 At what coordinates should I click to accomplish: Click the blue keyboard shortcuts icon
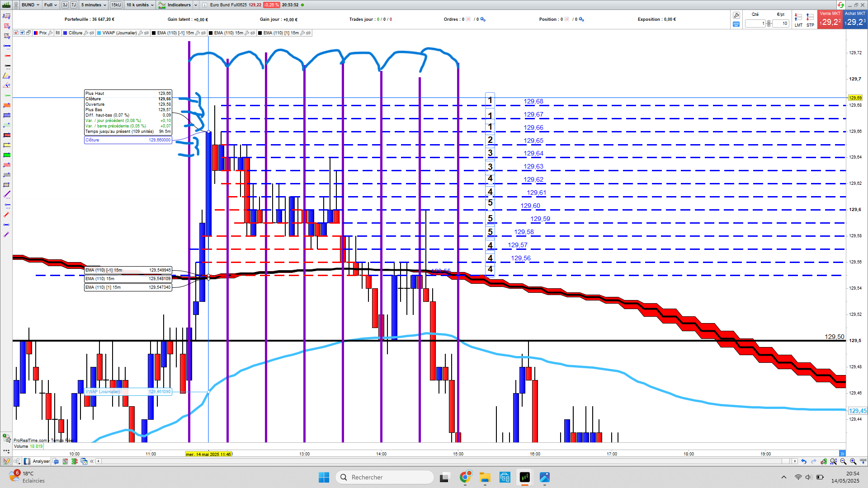click(x=736, y=24)
